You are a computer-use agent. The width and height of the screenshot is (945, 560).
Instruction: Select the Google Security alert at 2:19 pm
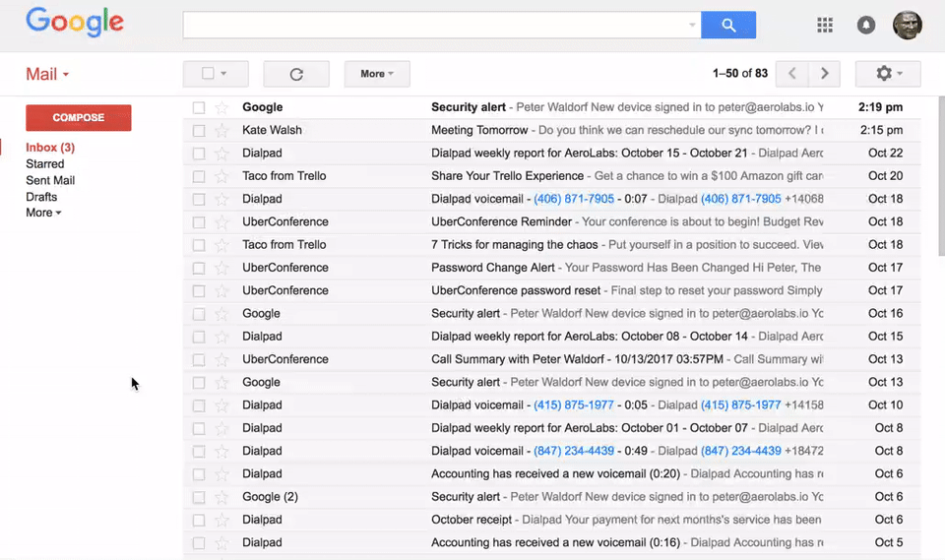pyautogui.click(x=198, y=107)
